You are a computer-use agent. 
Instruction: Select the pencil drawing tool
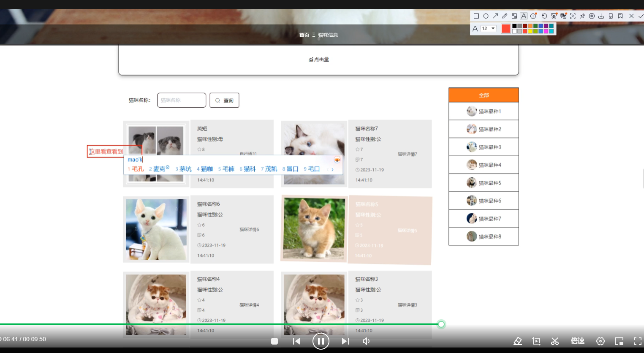click(505, 16)
